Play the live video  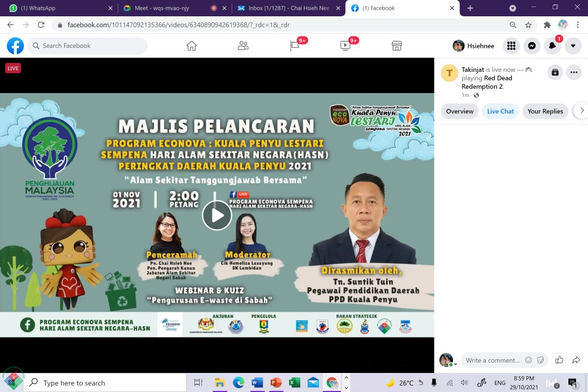click(x=217, y=215)
